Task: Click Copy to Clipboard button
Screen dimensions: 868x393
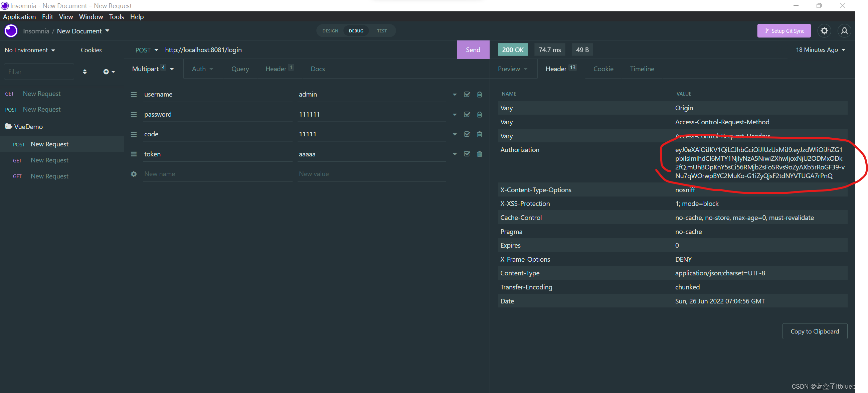Action: pyautogui.click(x=815, y=331)
